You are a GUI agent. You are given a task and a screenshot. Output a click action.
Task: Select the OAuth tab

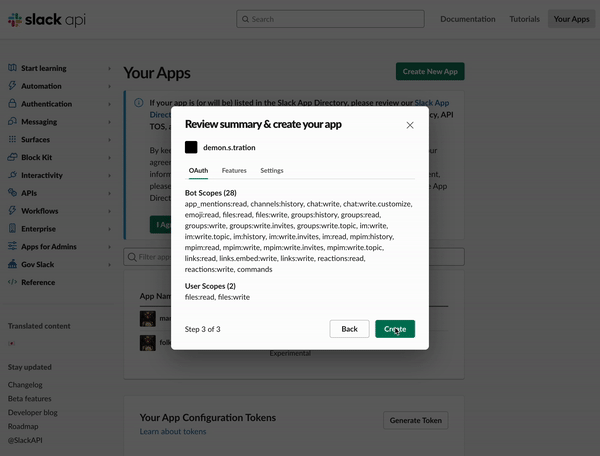(198, 171)
